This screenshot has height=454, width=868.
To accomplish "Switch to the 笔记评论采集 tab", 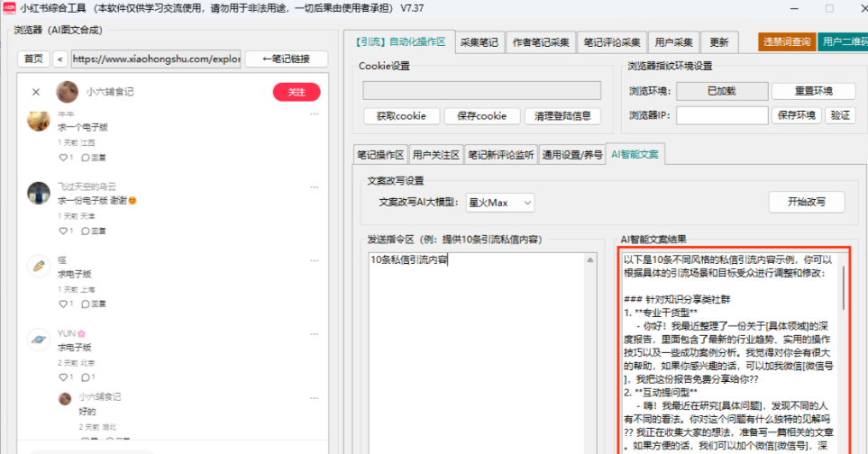I will pos(611,42).
